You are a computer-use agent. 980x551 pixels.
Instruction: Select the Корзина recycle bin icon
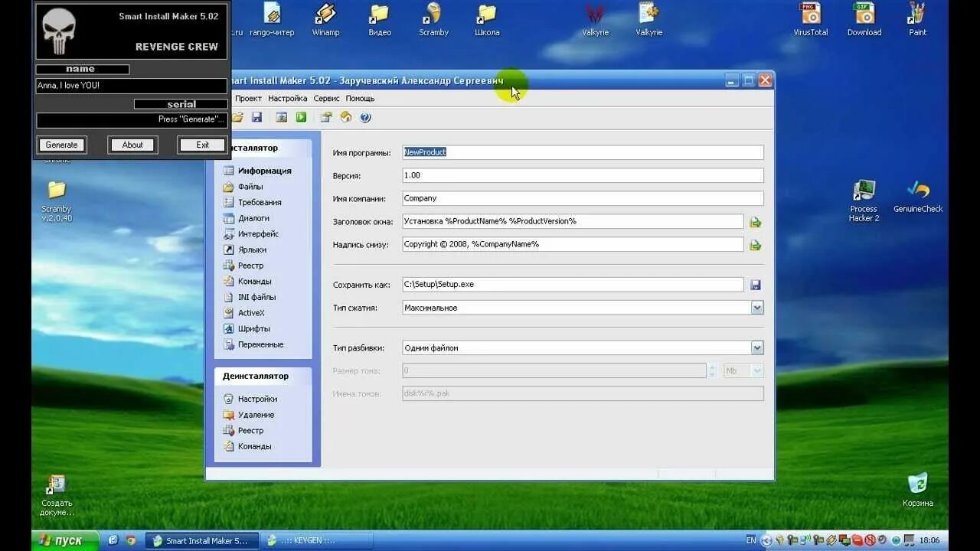pyautogui.click(x=917, y=490)
